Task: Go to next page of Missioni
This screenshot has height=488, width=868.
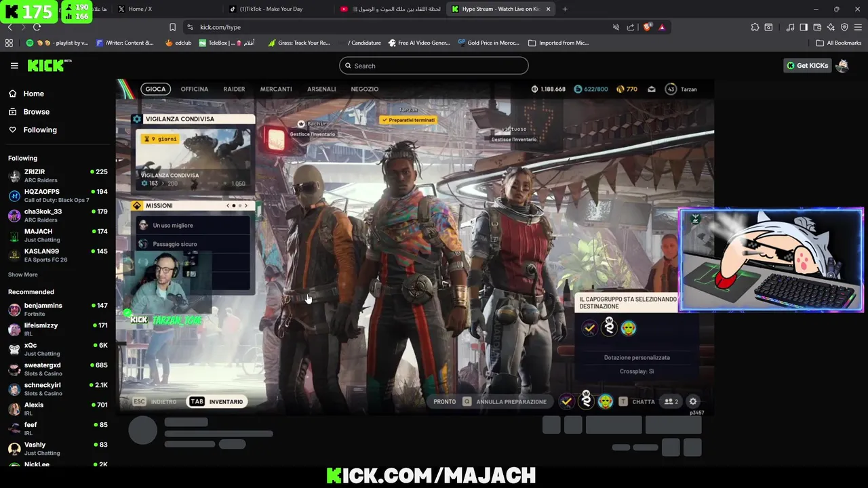Action: (245, 205)
